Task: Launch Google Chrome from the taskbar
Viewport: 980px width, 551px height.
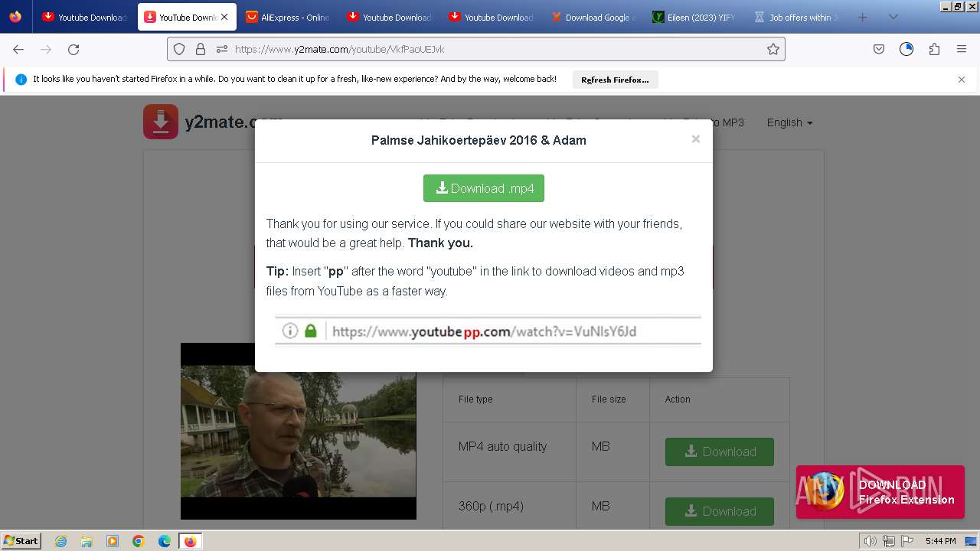Action: click(139, 541)
